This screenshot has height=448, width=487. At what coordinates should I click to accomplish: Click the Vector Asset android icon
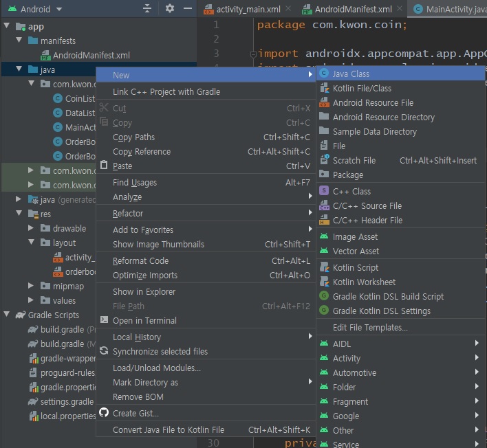pyautogui.click(x=324, y=251)
